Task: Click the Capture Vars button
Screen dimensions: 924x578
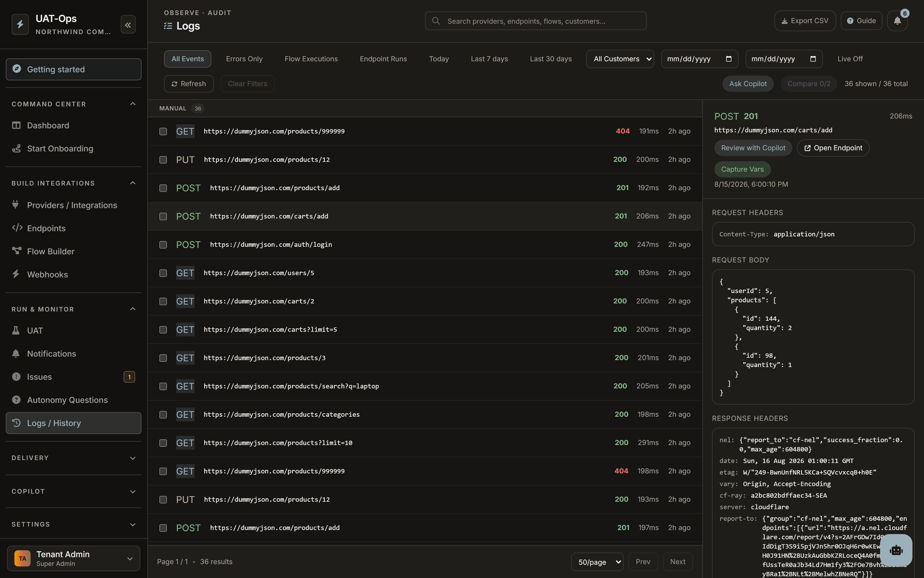Action: pyautogui.click(x=742, y=169)
